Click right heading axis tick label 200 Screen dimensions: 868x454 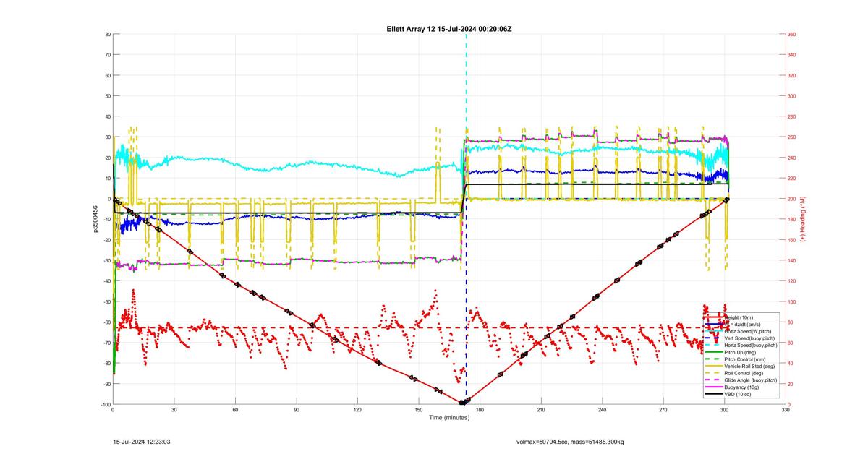point(792,199)
